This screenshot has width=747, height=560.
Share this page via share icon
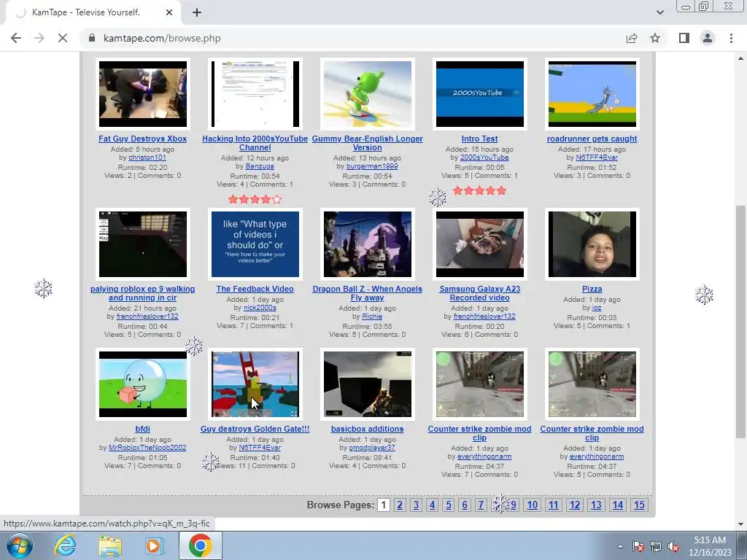tap(632, 38)
